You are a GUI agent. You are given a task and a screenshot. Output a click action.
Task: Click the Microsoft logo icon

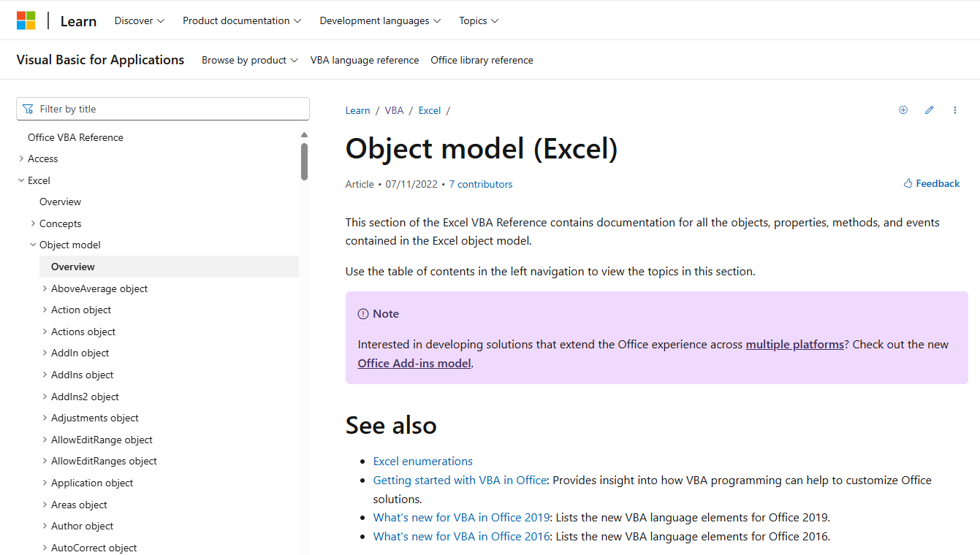26,20
